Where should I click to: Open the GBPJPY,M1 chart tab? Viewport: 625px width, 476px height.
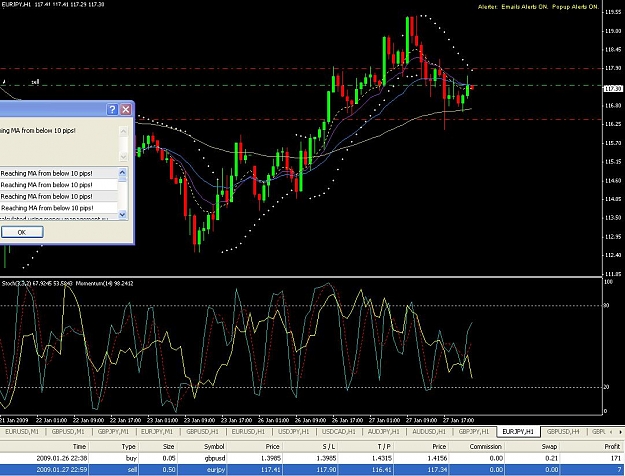pyautogui.click(x=114, y=432)
